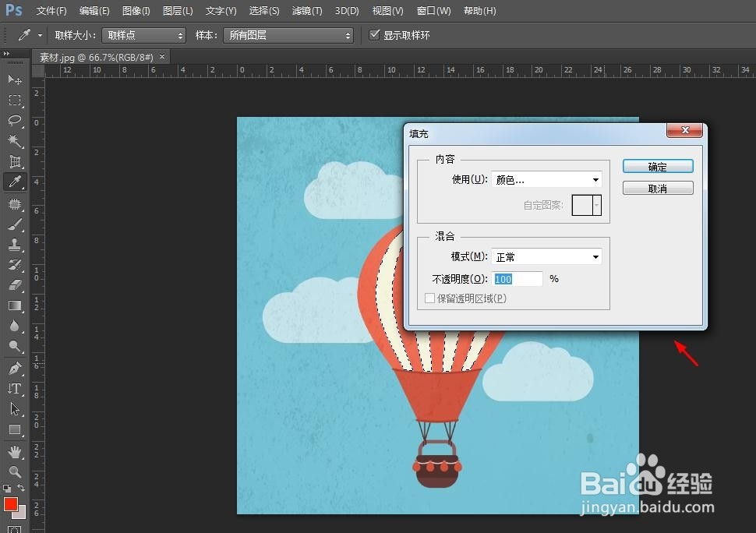Select the Pen tool
756x533 pixels.
point(15,369)
